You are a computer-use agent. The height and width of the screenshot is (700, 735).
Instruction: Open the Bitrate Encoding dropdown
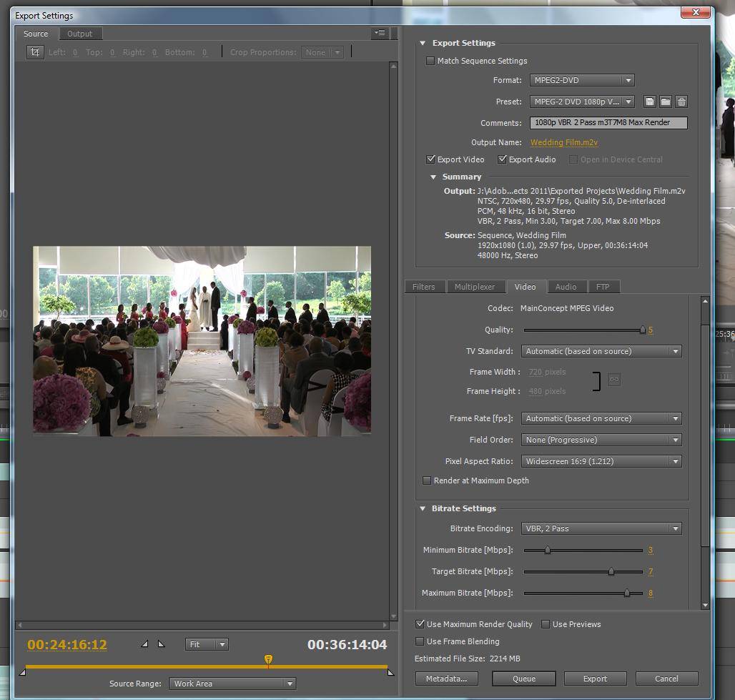pos(601,528)
